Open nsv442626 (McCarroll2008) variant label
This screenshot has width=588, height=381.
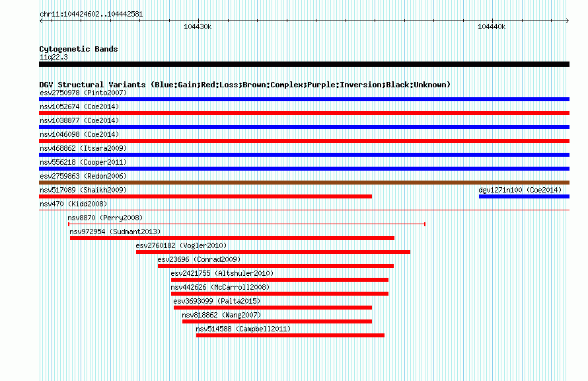point(220,287)
